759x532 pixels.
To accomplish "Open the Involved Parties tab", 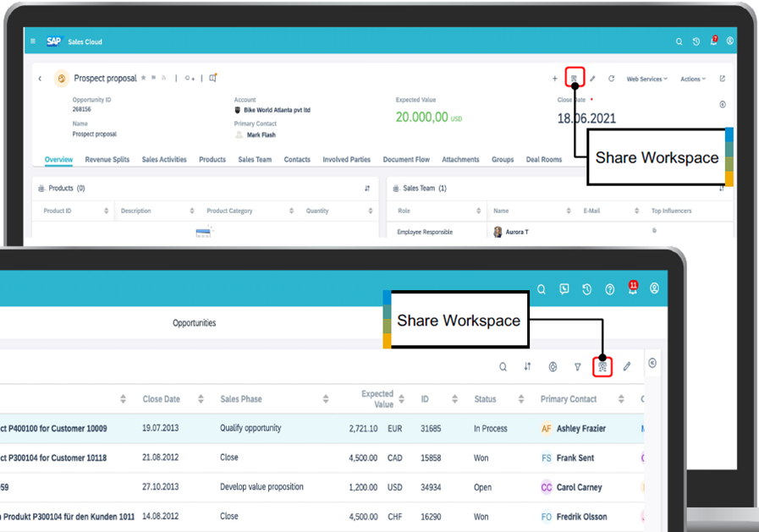I will click(x=347, y=159).
